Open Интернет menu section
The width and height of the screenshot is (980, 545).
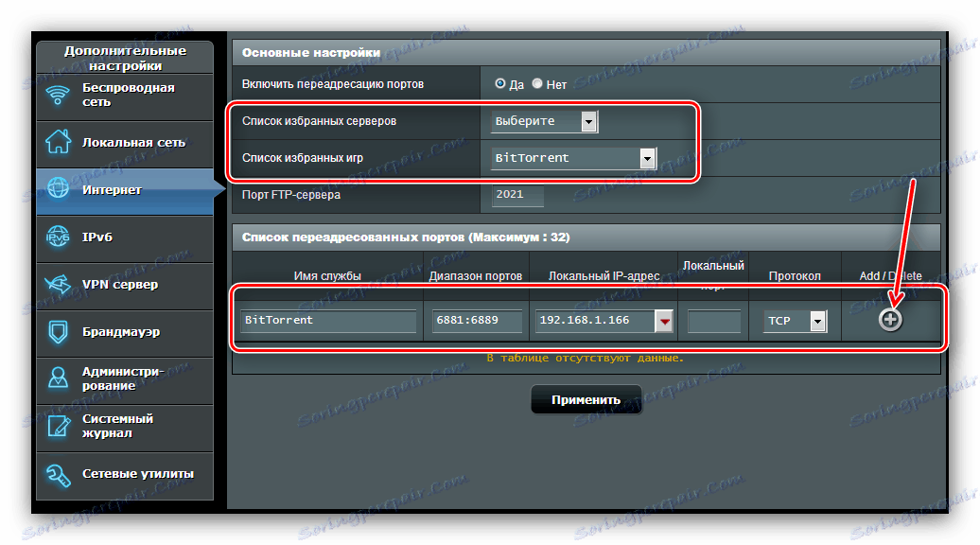pos(125,190)
